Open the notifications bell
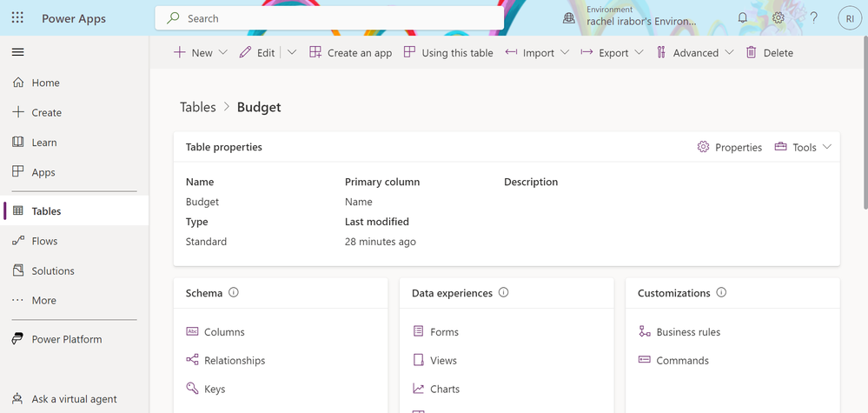 (743, 17)
